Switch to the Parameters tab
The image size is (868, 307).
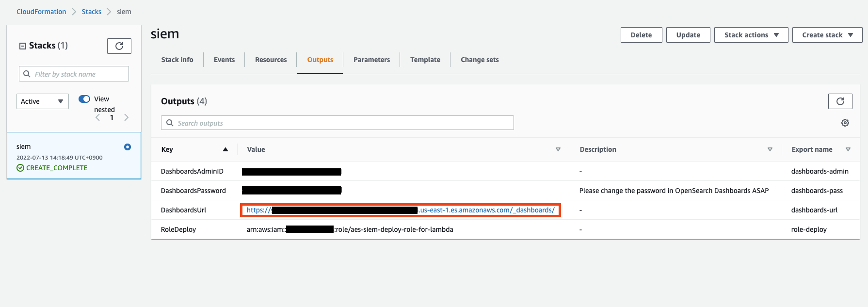pyautogui.click(x=371, y=60)
